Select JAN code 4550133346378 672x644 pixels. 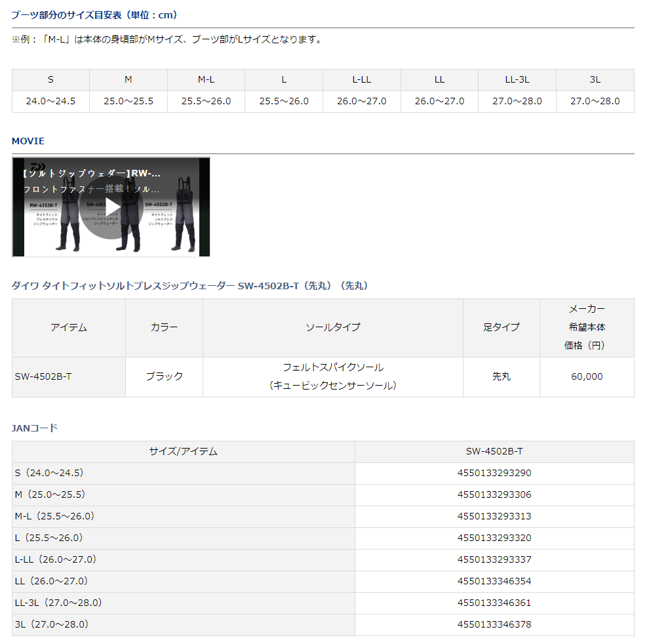tap(494, 625)
